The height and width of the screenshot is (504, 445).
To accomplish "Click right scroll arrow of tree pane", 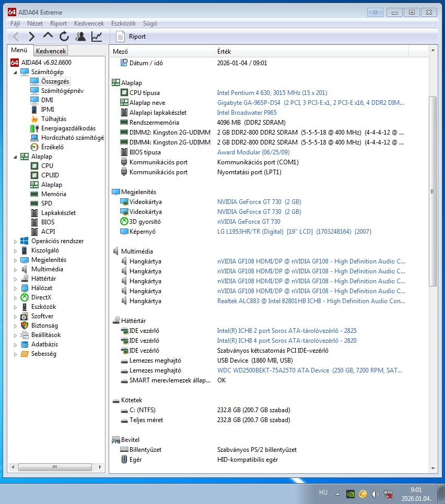I will [100, 467].
